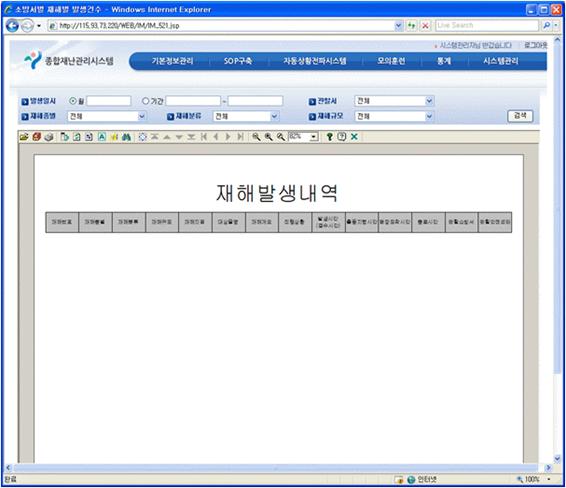
Task: Click the first magnifier zoom icon
Action: coord(256,137)
